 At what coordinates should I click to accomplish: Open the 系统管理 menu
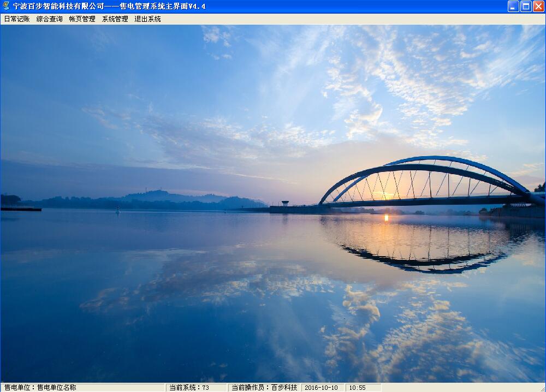pos(115,19)
